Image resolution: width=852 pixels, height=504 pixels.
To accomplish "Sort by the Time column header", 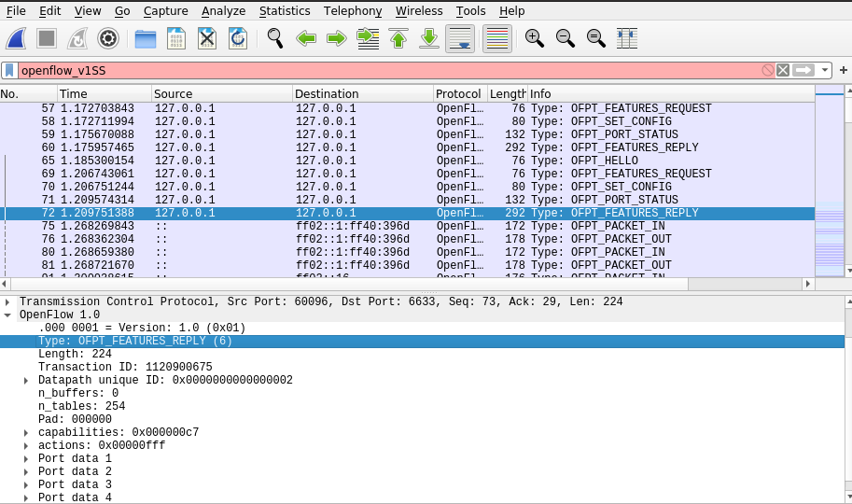I will (x=104, y=93).
